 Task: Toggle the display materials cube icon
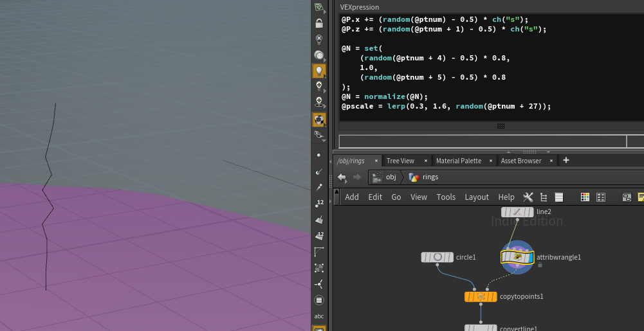click(319, 120)
